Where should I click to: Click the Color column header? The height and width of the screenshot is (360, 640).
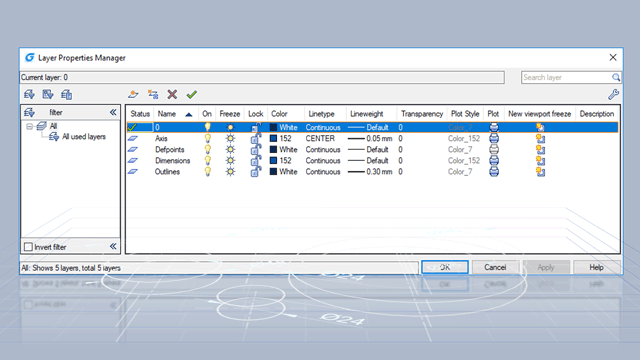point(280,114)
